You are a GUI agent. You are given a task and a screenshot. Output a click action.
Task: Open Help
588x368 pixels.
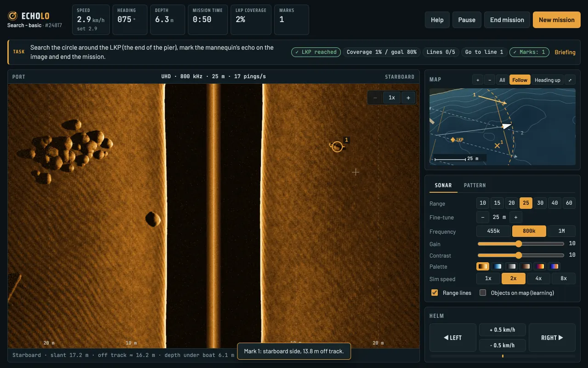click(x=437, y=20)
